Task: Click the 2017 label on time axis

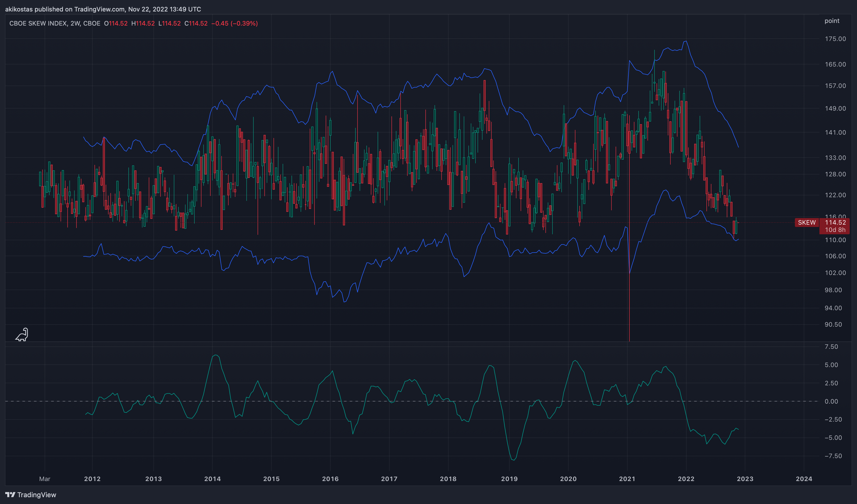Action: [x=389, y=479]
